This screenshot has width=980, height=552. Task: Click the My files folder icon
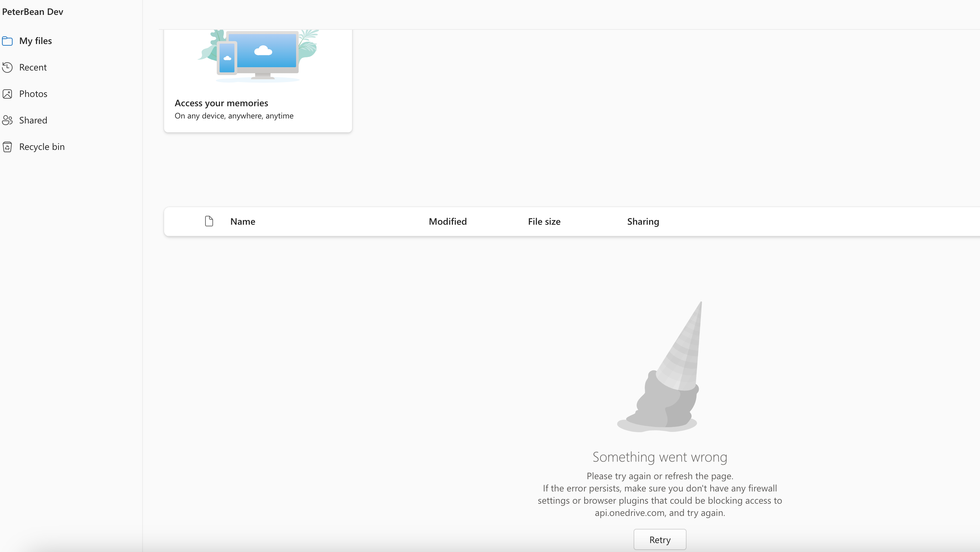(7, 41)
